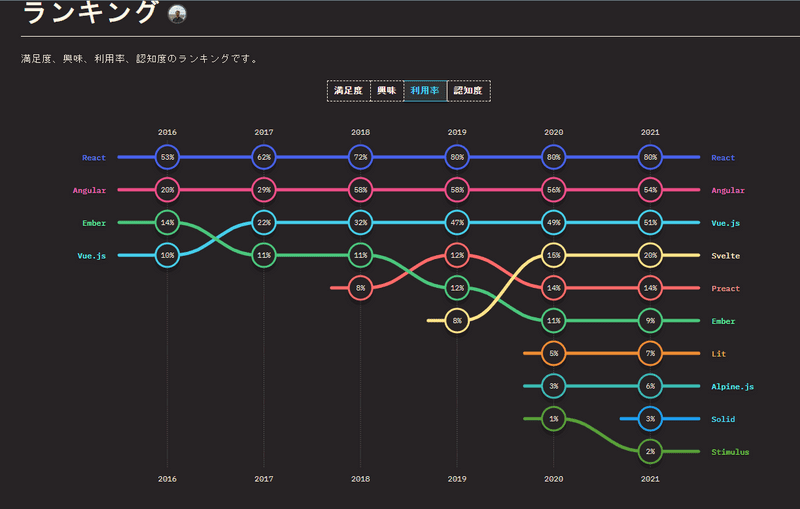Viewport: 800px width, 509px height.
Task: Click the Svelte label right of the chart
Action: coord(726,256)
